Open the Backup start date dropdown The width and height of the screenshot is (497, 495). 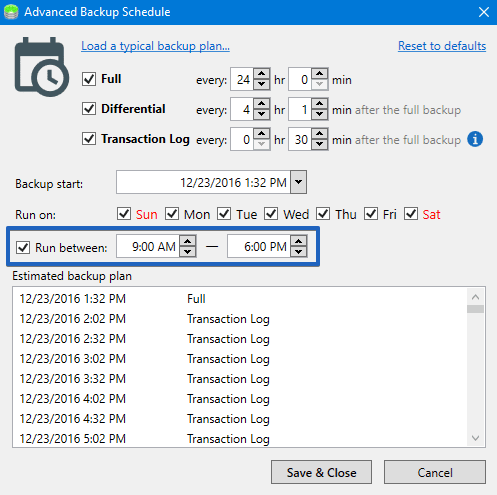coord(299,182)
